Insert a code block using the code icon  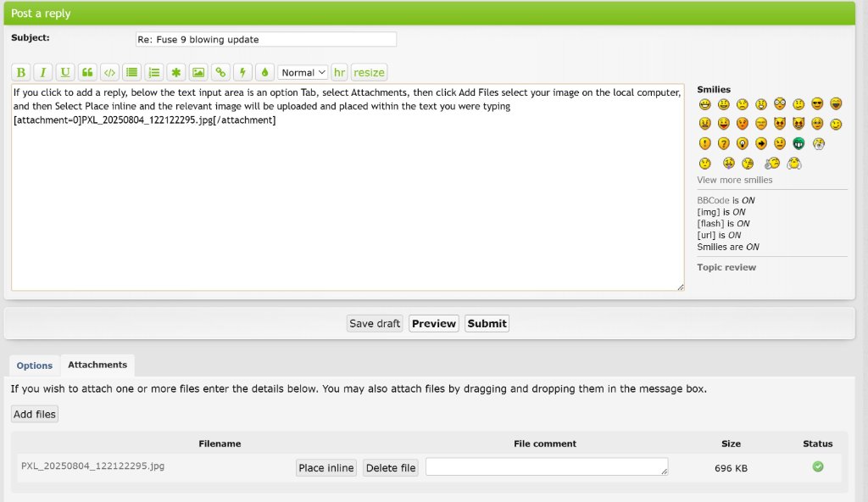(109, 72)
